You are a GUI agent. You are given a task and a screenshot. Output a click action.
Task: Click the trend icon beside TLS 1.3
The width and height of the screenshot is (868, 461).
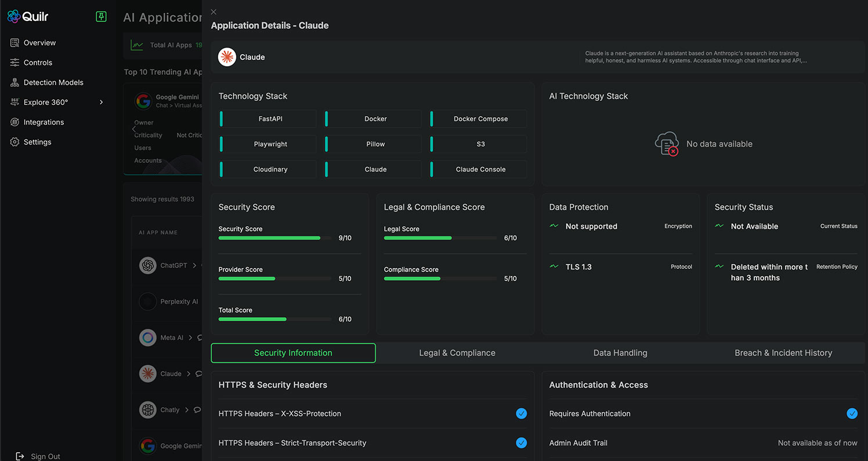pyautogui.click(x=554, y=266)
